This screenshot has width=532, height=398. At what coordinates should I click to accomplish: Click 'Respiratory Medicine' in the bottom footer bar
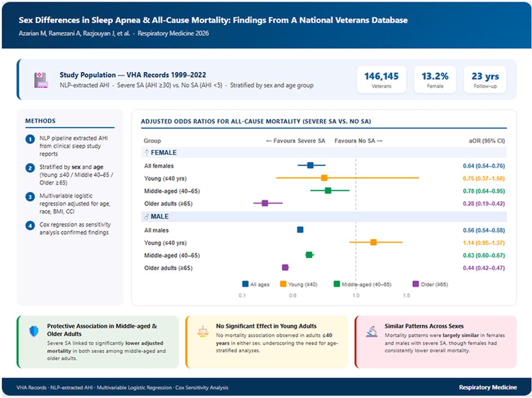click(488, 388)
